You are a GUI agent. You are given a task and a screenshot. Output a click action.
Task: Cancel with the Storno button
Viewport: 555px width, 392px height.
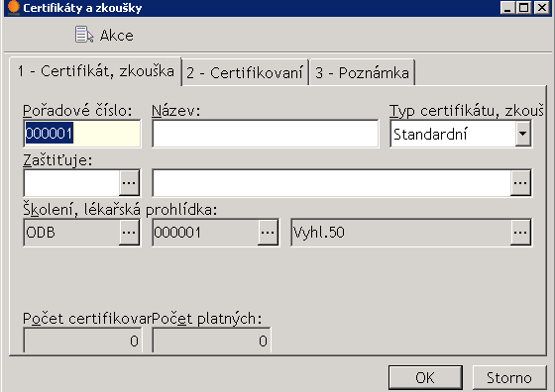tap(509, 377)
